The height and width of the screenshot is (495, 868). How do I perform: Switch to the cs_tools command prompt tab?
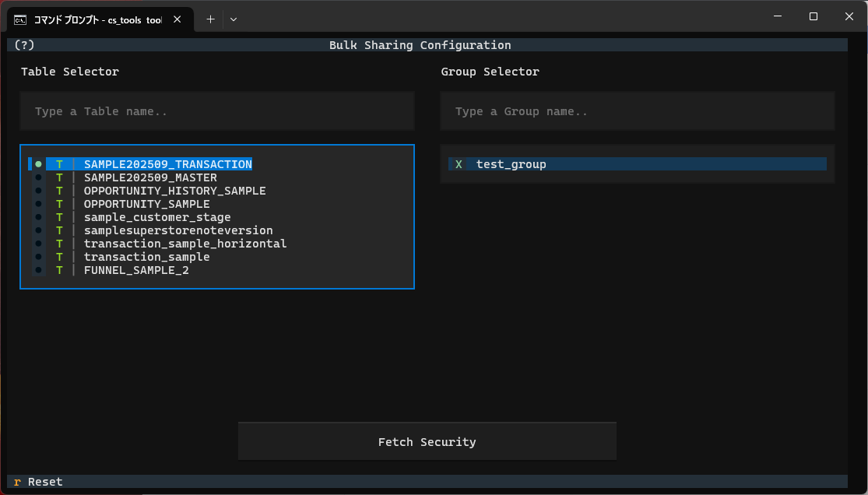[97, 19]
